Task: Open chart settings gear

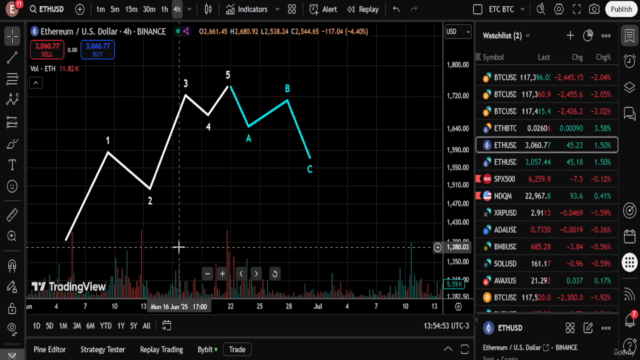Action: click(x=559, y=9)
